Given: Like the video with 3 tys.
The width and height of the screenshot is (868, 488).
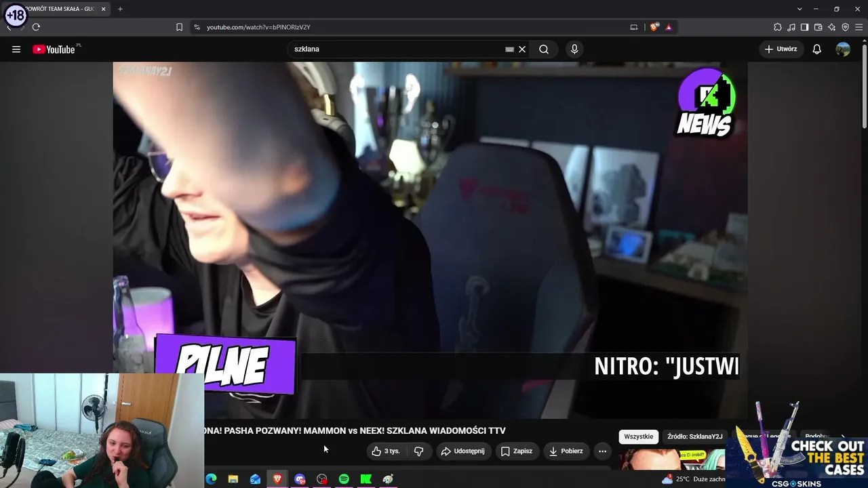Looking at the screenshot, I should point(386,451).
